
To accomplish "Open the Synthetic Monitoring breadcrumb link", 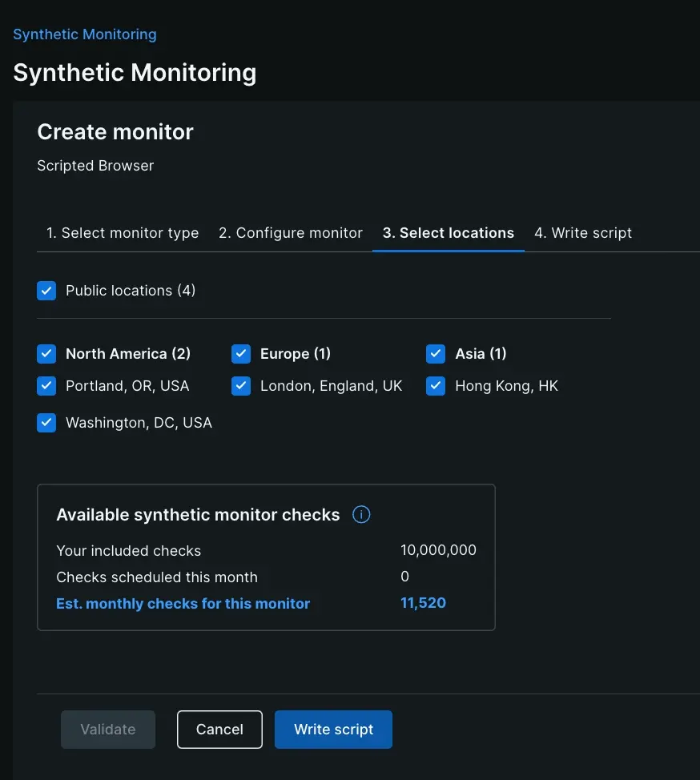I will pos(85,34).
